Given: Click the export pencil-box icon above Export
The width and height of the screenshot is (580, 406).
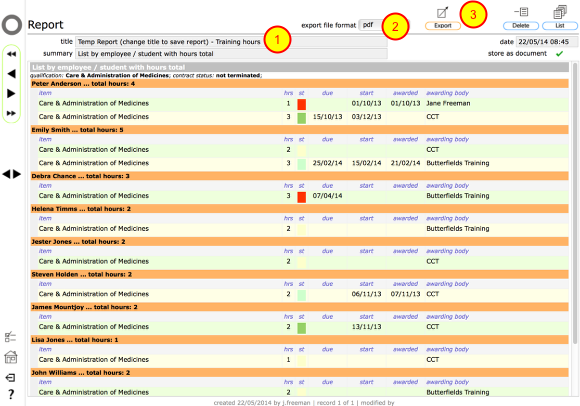Looking at the screenshot, I should pyautogui.click(x=442, y=13).
